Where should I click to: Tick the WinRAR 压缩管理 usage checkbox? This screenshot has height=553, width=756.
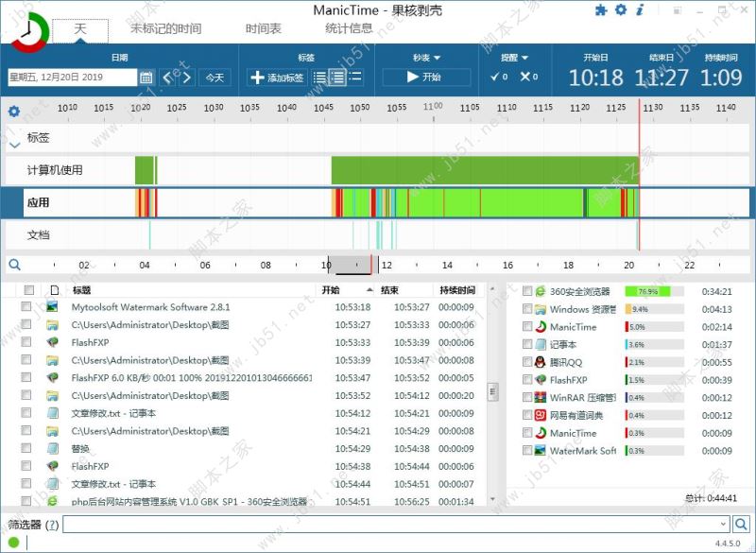tap(527, 397)
